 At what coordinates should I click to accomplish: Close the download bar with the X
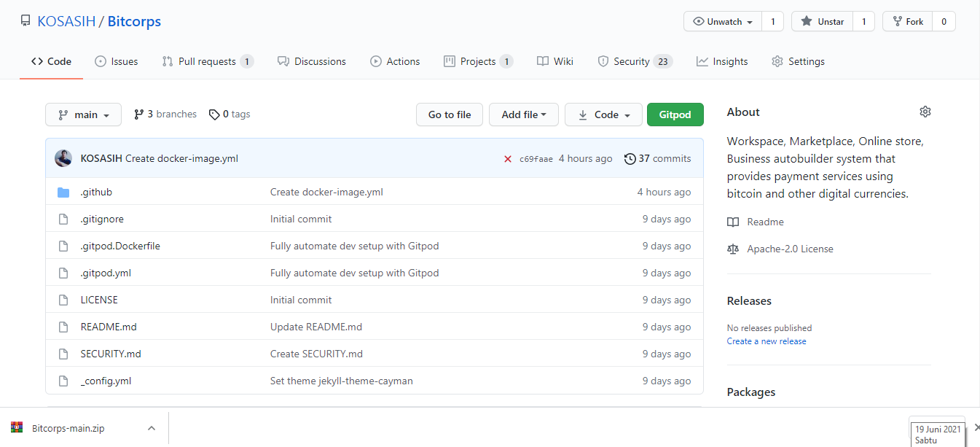(x=976, y=427)
